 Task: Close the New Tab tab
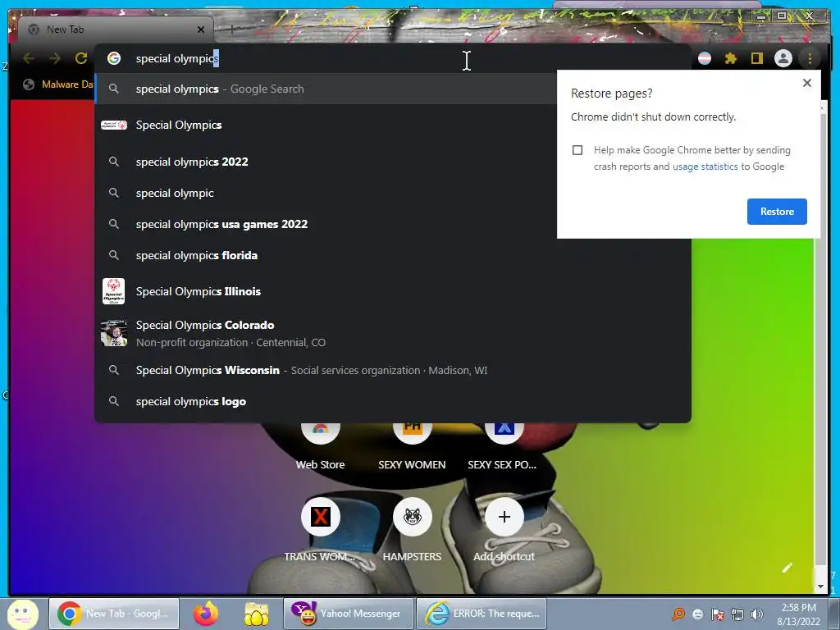point(201,30)
